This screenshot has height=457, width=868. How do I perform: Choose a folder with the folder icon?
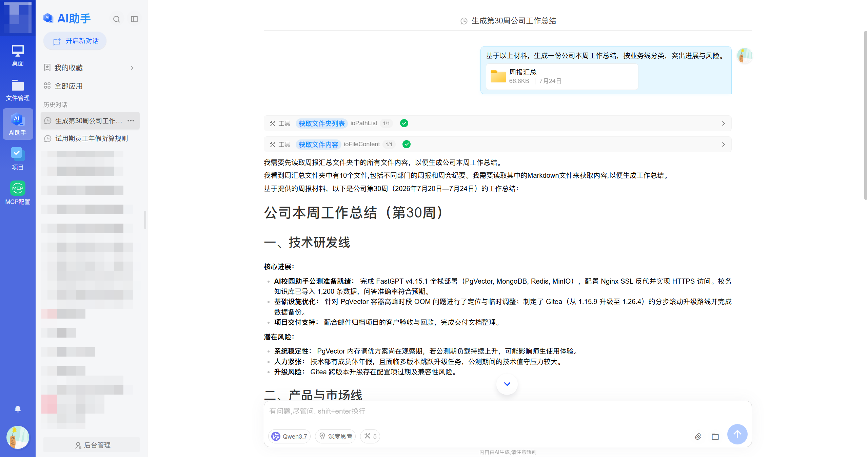[715, 437]
